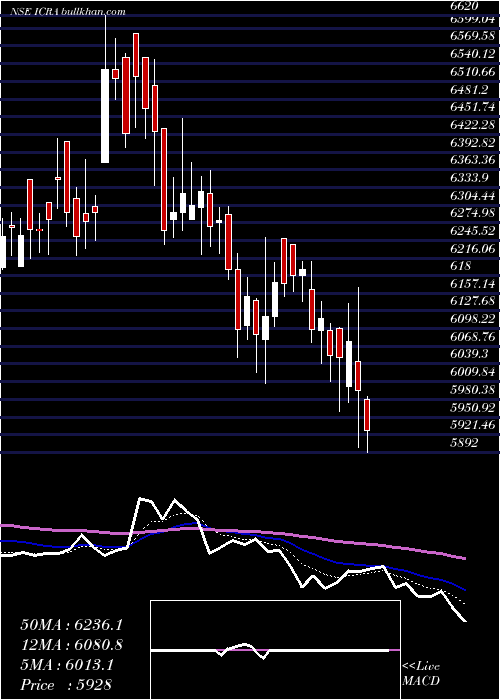Select the 6068.76 axis value
Image resolution: width=500 pixels, height=700 pixels.
coord(473,336)
